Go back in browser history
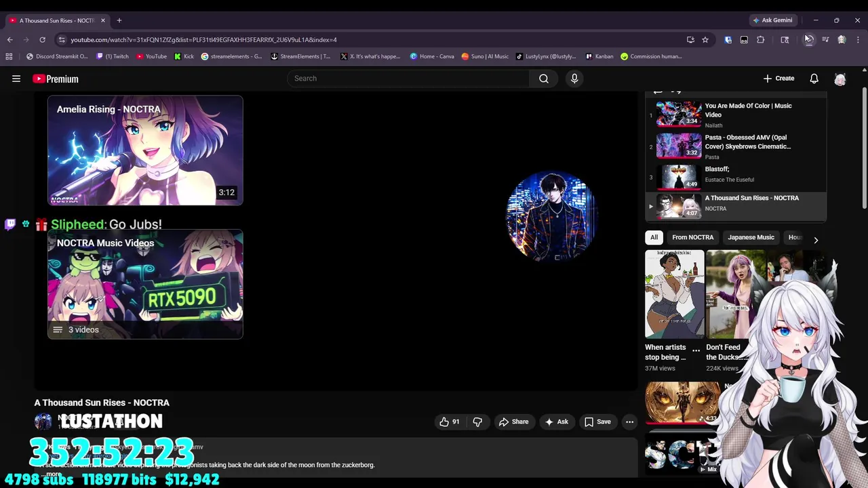 point(9,40)
